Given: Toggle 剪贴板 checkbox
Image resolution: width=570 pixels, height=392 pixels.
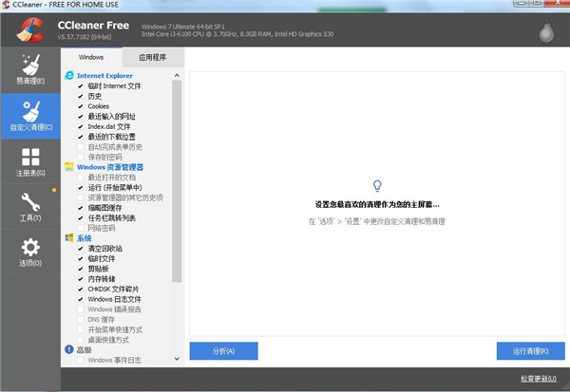Looking at the screenshot, I should [81, 270].
